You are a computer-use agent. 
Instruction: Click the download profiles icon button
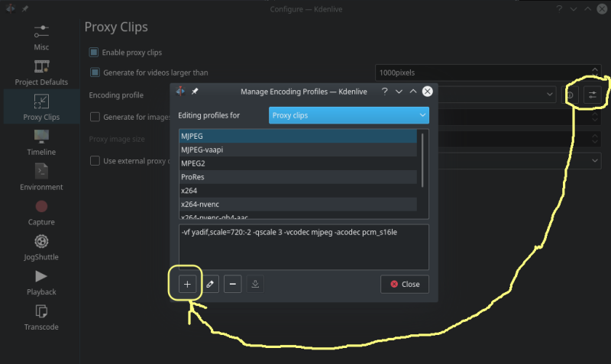[x=255, y=284]
